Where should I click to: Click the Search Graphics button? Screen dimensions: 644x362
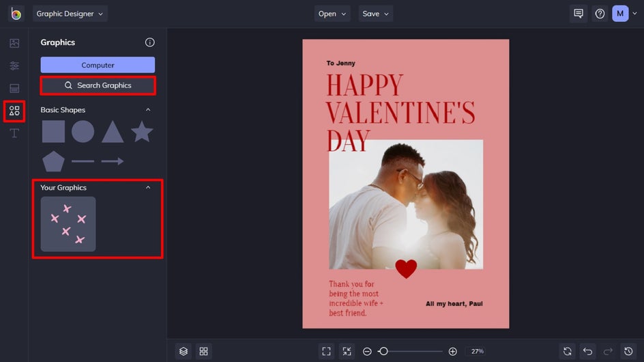pos(98,85)
